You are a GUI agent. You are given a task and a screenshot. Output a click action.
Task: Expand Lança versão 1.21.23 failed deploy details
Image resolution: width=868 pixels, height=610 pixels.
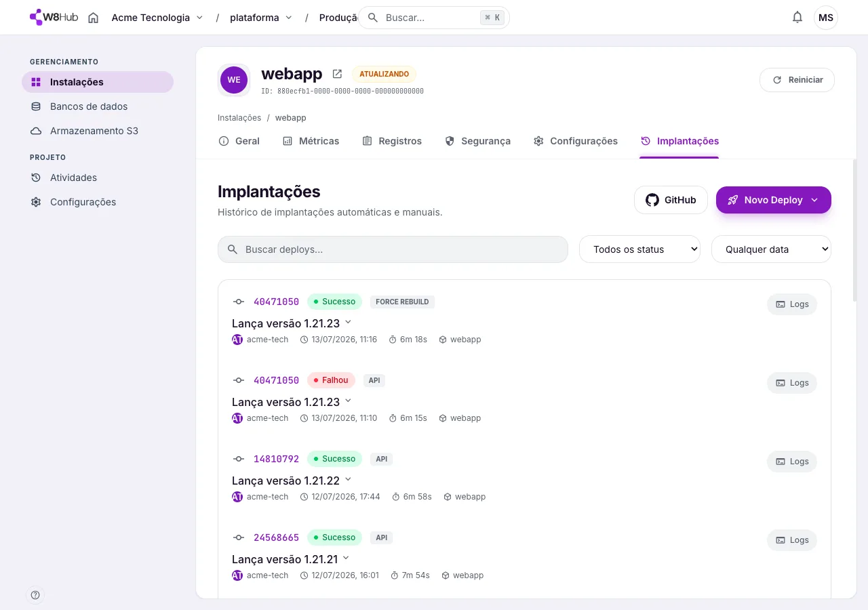click(348, 401)
